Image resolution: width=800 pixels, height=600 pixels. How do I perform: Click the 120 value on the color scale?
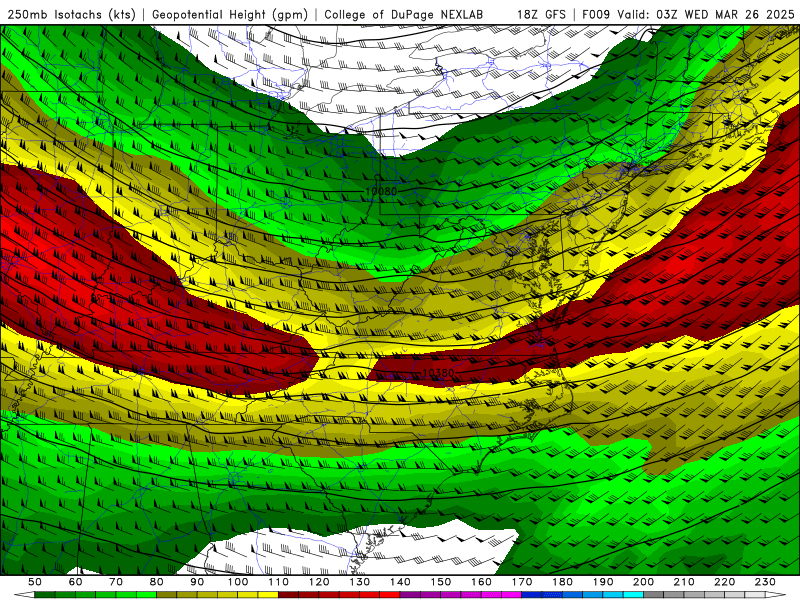click(319, 582)
